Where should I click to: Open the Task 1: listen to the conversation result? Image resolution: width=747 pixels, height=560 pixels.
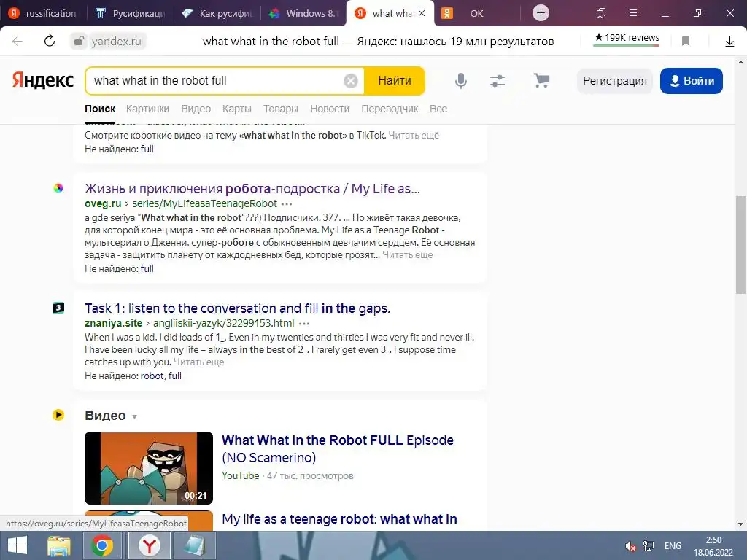tap(237, 308)
